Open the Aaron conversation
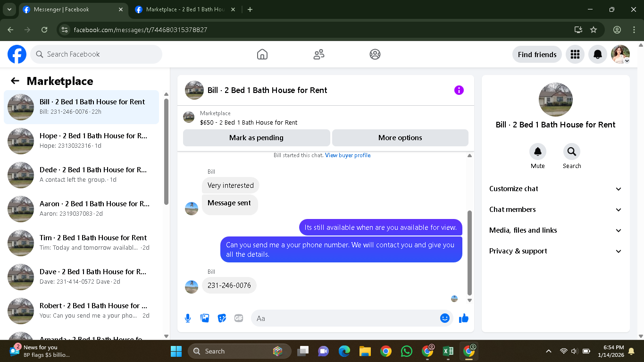Viewport: 644px width, 362px height. 82,209
